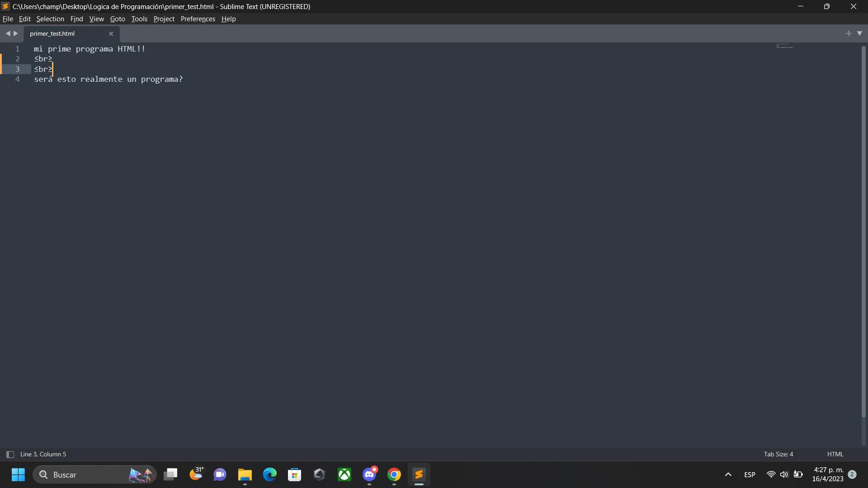Open the File menu
The width and height of the screenshot is (868, 488).
coord(8,19)
